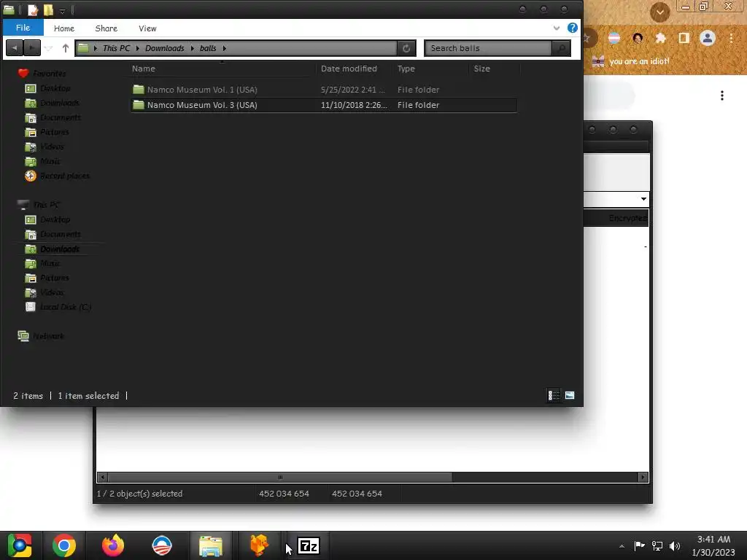
Task: Switch to the Share ribbon tab
Action: pyautogui.click(x=107, y=28)
